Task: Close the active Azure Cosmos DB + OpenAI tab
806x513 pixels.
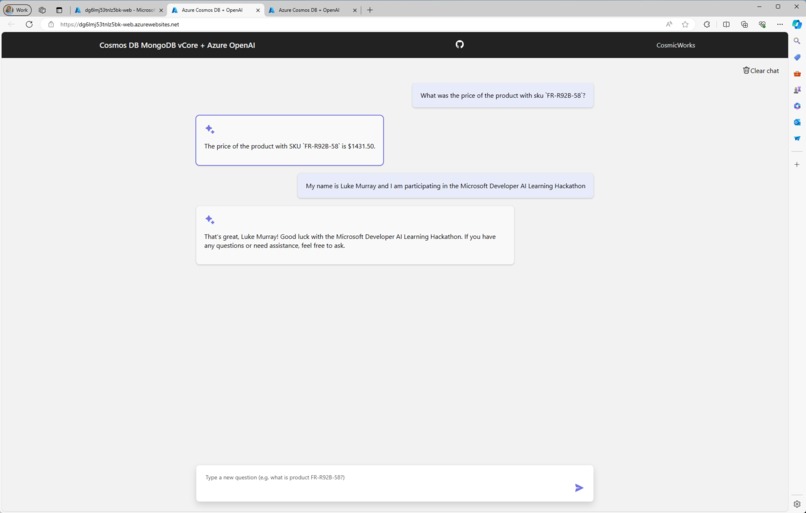Action: pyautogui.click(x=258, y=10)
